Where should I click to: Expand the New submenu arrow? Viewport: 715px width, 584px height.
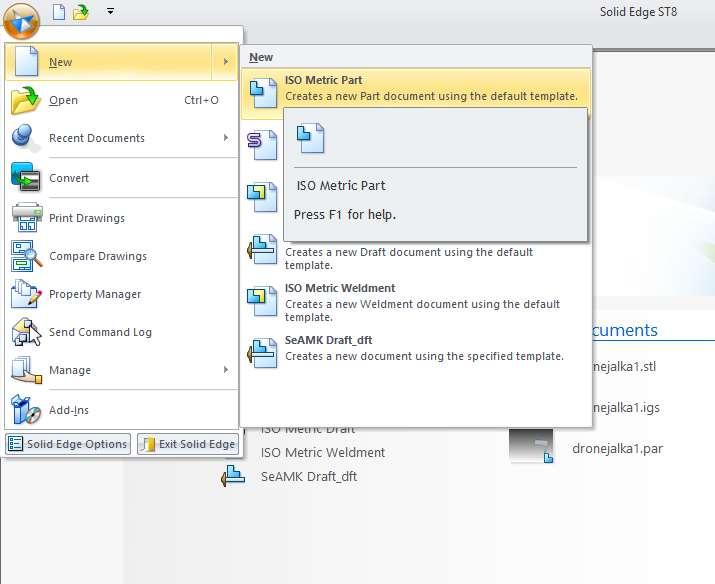point(226,62)
